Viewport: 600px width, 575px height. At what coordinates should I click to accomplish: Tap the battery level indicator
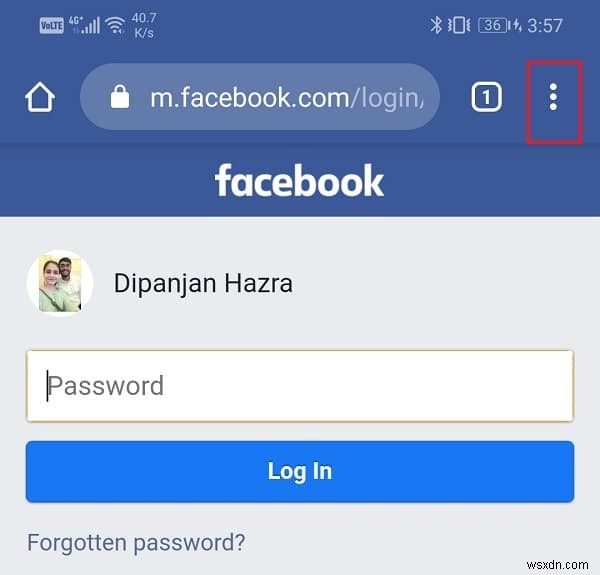(x=492, y=26)
